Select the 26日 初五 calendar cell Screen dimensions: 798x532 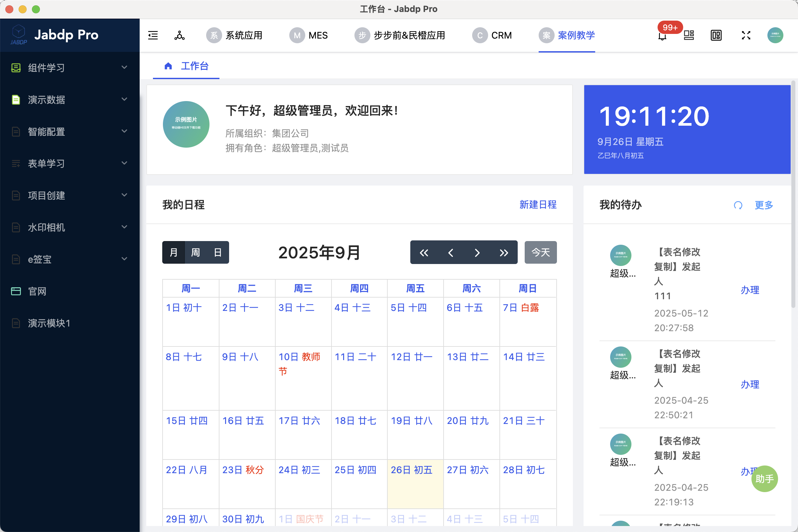pos(415,483)
